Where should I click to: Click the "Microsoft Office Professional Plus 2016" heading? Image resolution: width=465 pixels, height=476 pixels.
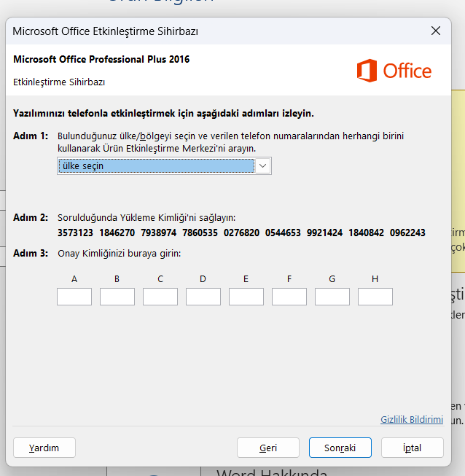point(101,59)
